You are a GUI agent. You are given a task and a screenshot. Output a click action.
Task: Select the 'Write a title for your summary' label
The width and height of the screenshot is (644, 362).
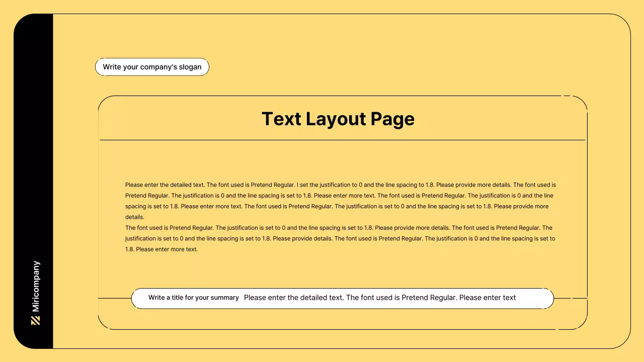click(193, 298)
